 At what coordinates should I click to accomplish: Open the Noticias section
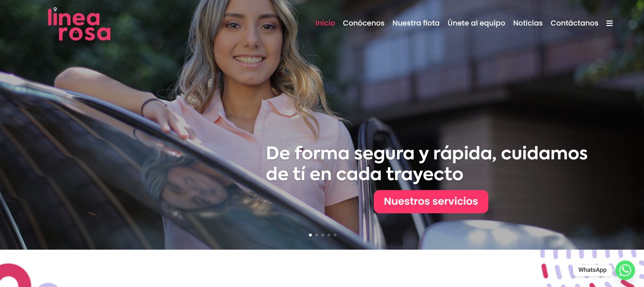click(528, 23)
